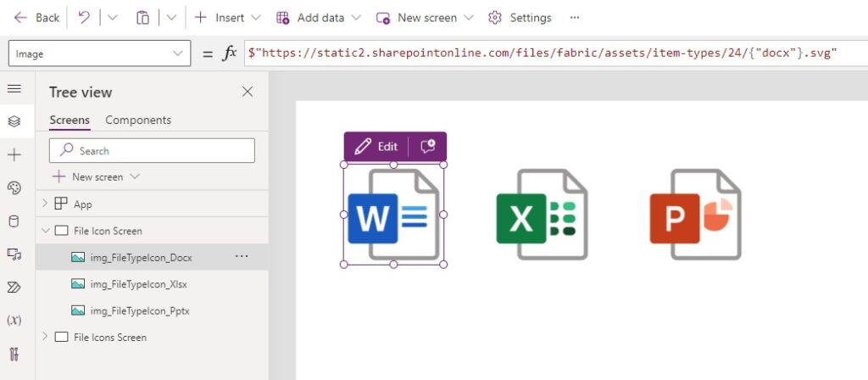Click the add comment icon beside Edit
The image size is (868, 380).
(x=427, y=146)
